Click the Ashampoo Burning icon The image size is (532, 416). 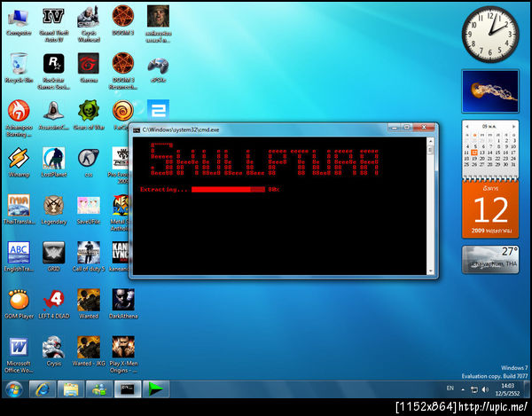(19, 118)
